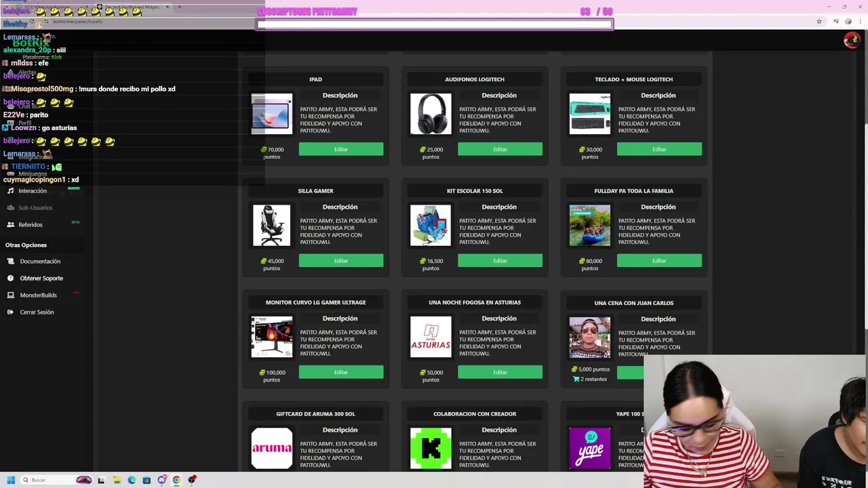Viewport: 868px width, 488px height.
Task: Edit Una Noche Fogosa en Asturias reward
Action: 500,372
